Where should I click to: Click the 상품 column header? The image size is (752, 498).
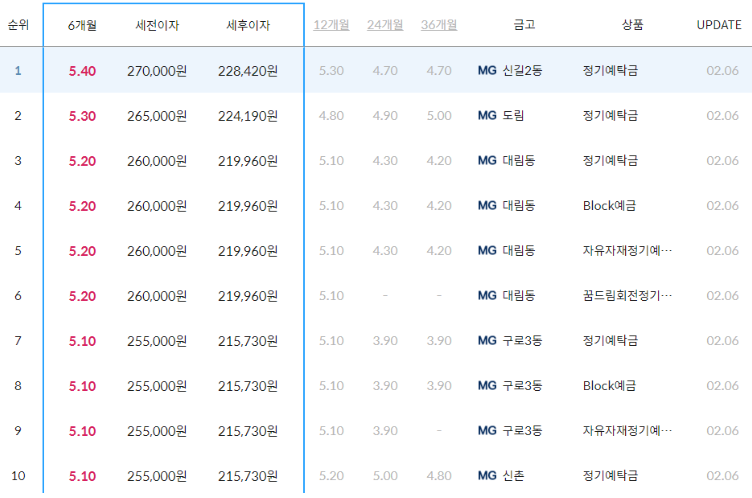point(632,24)
